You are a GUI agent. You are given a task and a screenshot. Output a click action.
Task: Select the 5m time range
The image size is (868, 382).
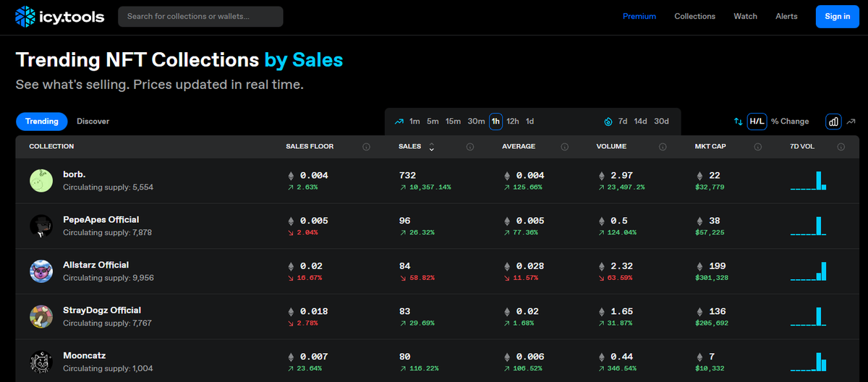[433, 122]
